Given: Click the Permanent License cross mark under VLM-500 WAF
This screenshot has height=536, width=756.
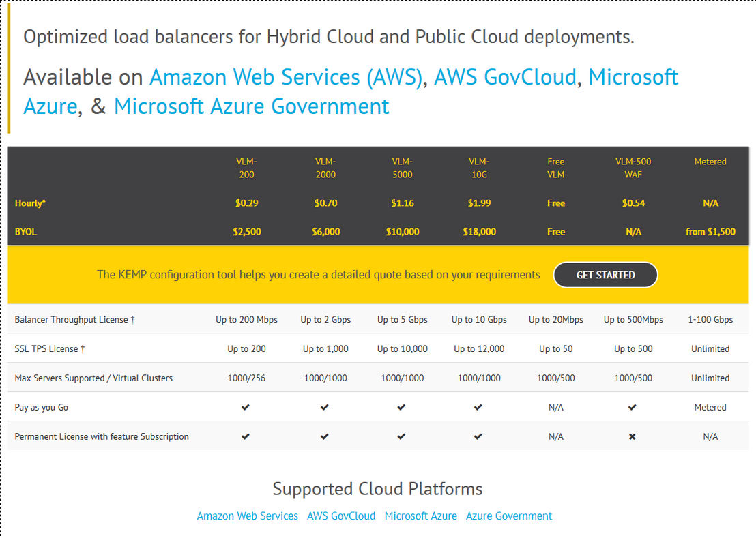Looking at the screenshot, I should click(633, 436).
